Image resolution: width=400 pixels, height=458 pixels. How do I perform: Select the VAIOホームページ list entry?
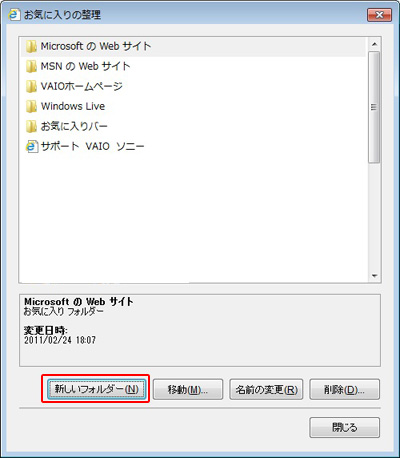[195, 87]
